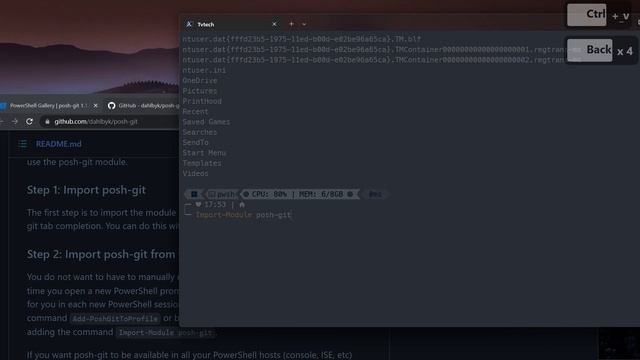Screen dimensions: 640x360
Task: Click the Add-PoshGitToProfile code snippet
Action: pyautogui.click(x=115, y=318)
